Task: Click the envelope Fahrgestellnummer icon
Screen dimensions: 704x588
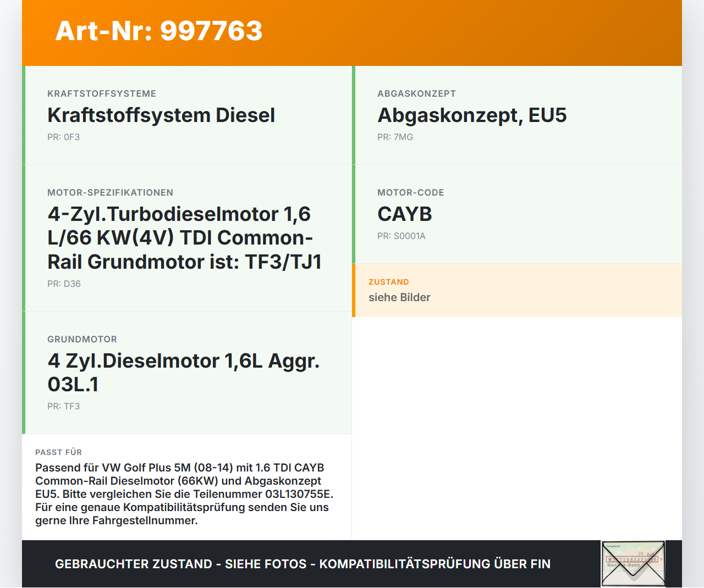Action: [632, 563]
